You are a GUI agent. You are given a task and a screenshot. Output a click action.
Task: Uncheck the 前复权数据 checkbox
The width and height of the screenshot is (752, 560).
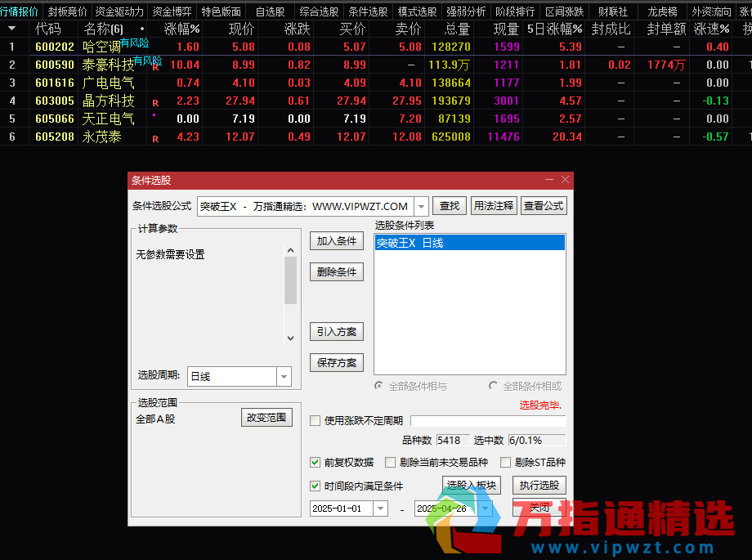[x=316, y=462]
